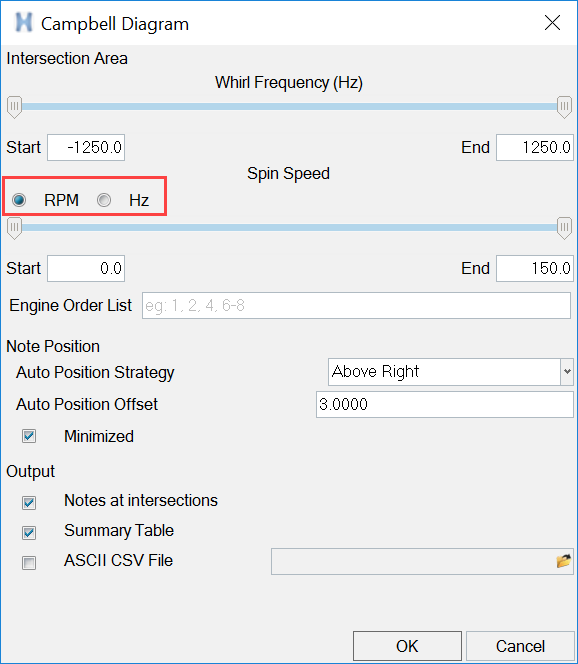Click the Whirl Frequency left slider handle
This screenshot has width=578, height=664.
pyautogui.click(x=14, y=107)
